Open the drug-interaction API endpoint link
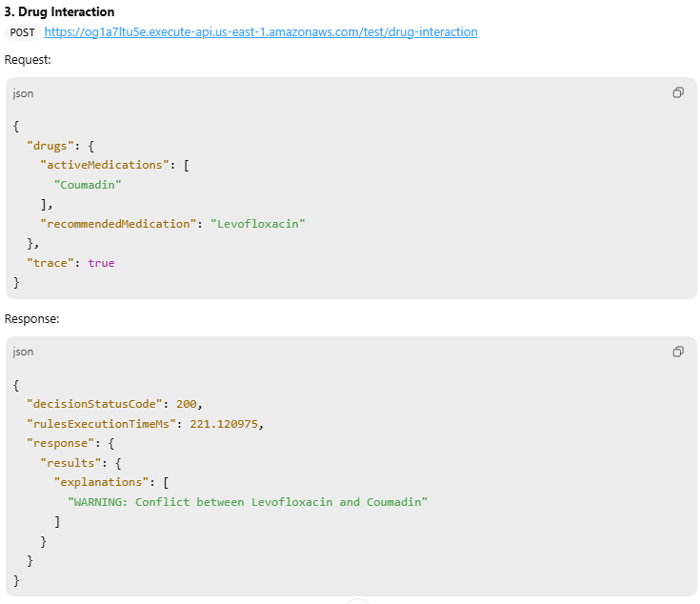 (260, 32)
